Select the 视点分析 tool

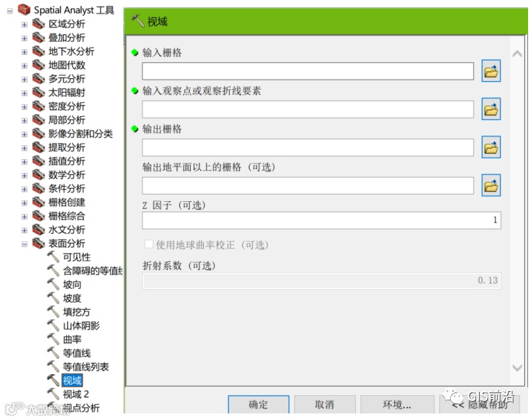pos(81,408)
